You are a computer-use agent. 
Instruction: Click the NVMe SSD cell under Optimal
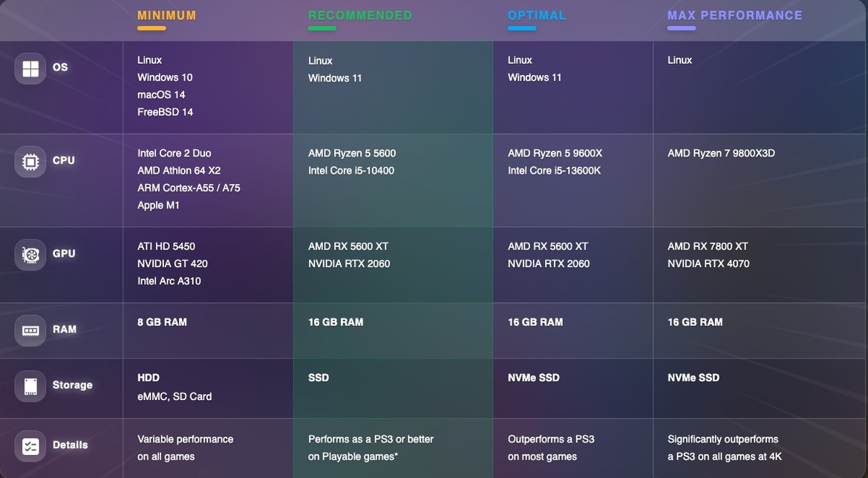click(x=533, y=378)
